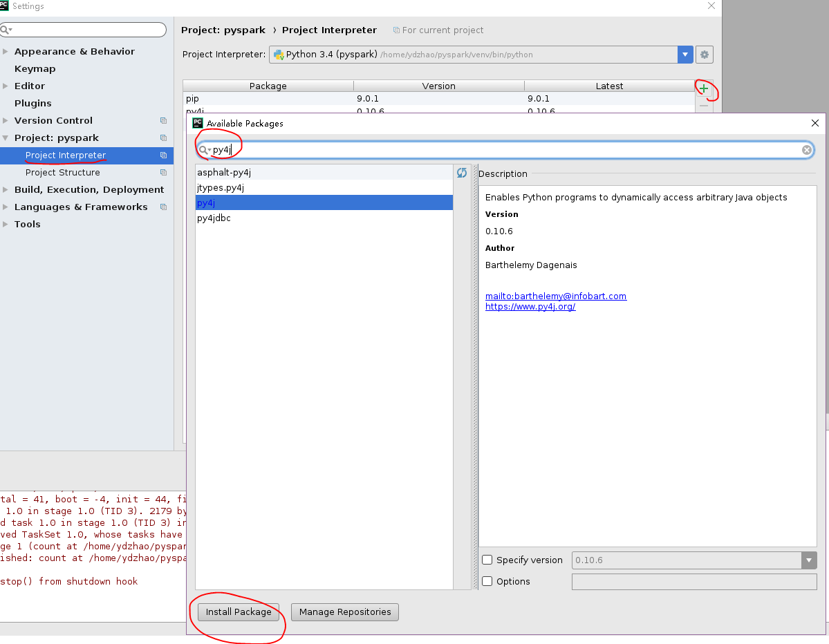Click into the py4j package search field
Screen dimensions: 829x644
pyautogui.click(x=505, y=150)
